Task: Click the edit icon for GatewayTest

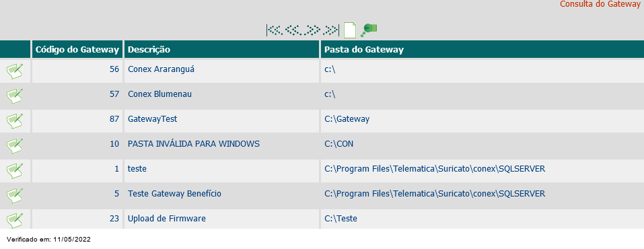Action: 15,121
